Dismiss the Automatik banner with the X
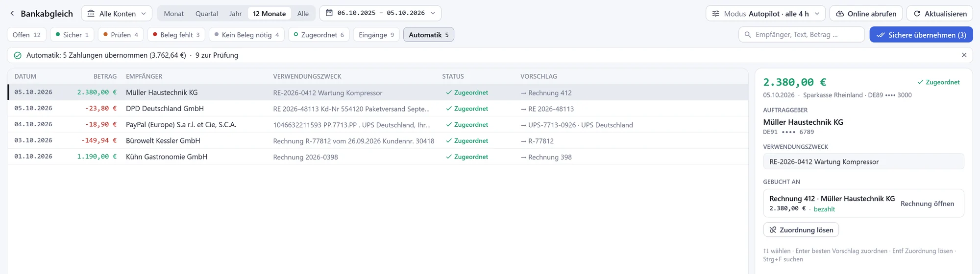 [x=964, y=55]
